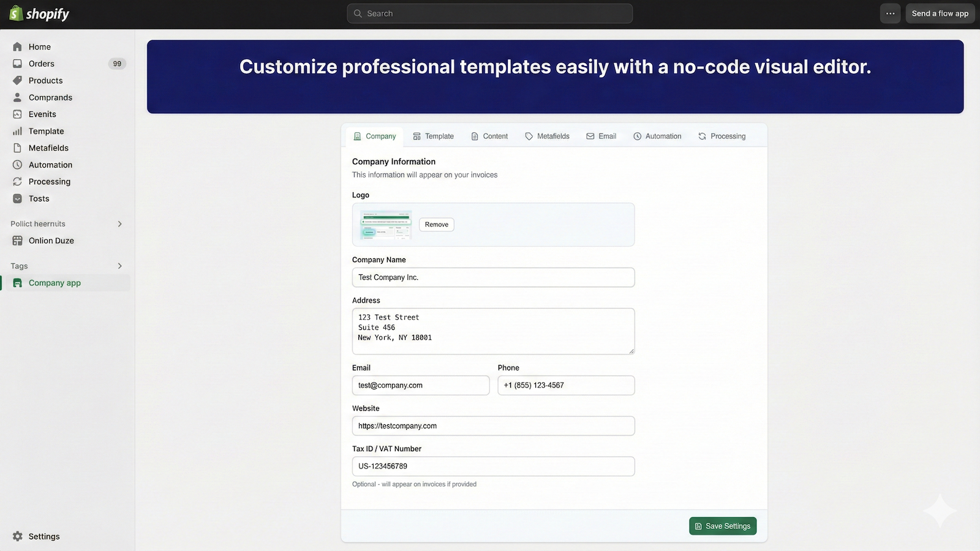Expand the Pollict heernuts section
980x551 pixels.
[119, 223]
